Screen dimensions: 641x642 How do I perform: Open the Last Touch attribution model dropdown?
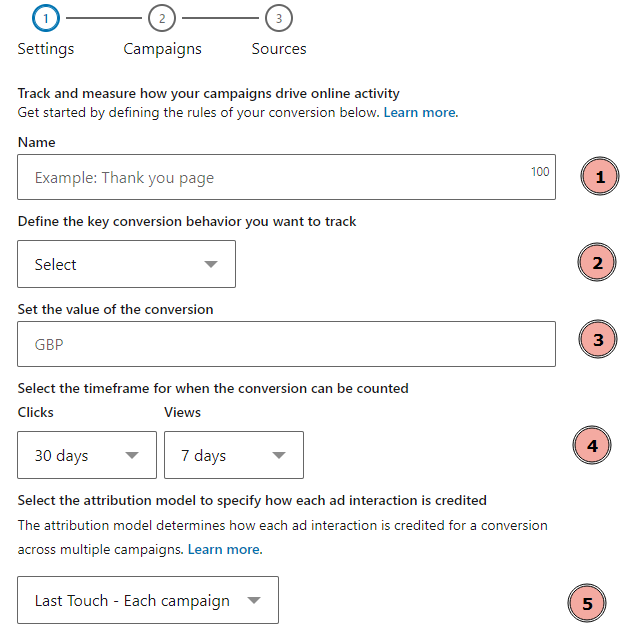pos(148,600)
